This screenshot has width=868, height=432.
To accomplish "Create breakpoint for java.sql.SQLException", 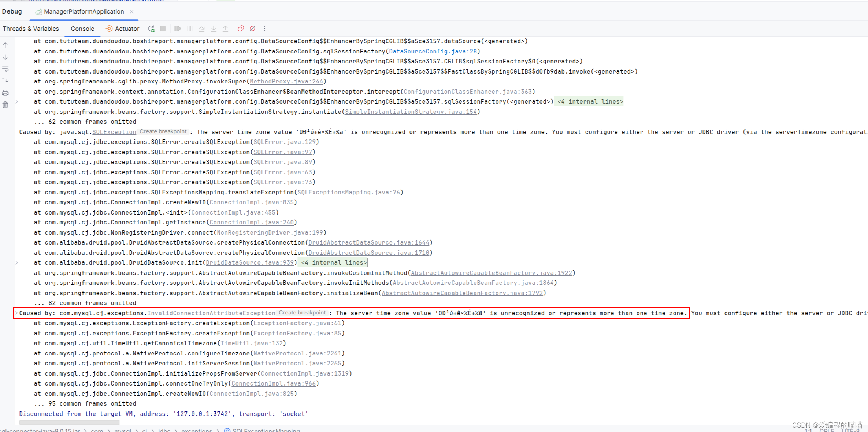I will [x=163, y=131].
